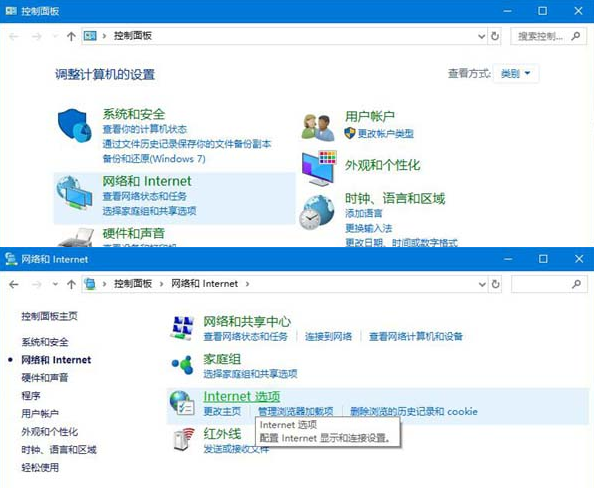The height and width of the screenshot is (488, 594).
Task: Focus search box in 控制面板 window
Action: pos(549,36)
